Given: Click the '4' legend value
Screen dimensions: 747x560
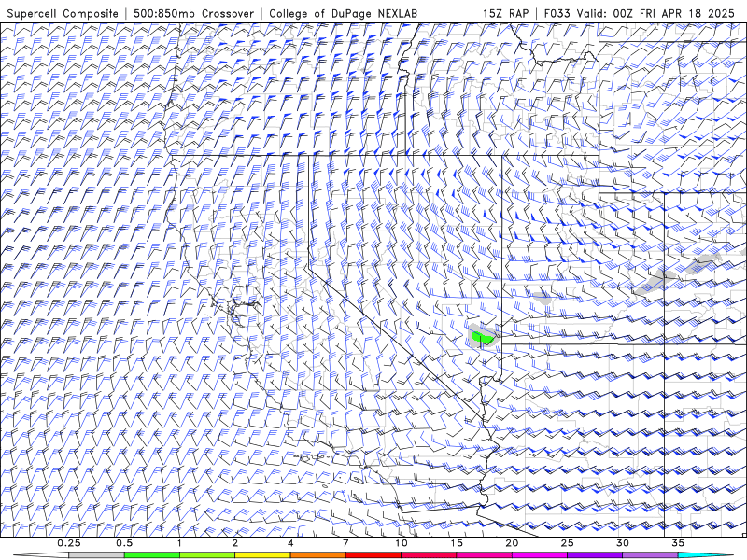Looking at the screenshot, I should coord(290,543).
